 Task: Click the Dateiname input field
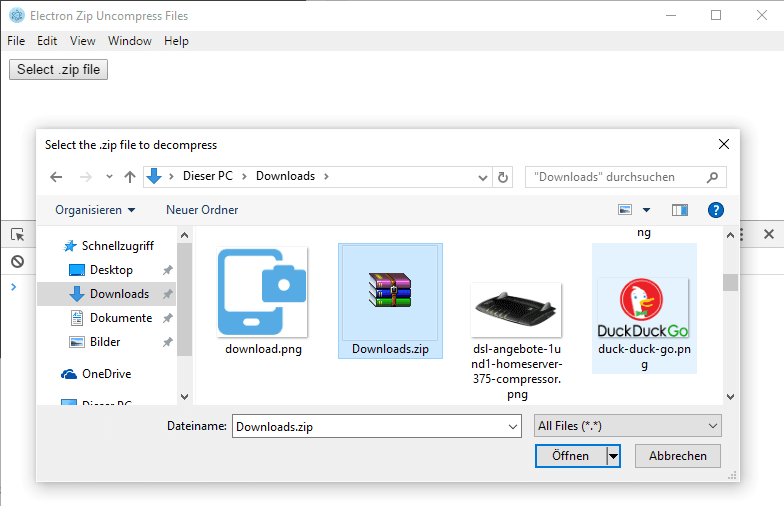370,426
